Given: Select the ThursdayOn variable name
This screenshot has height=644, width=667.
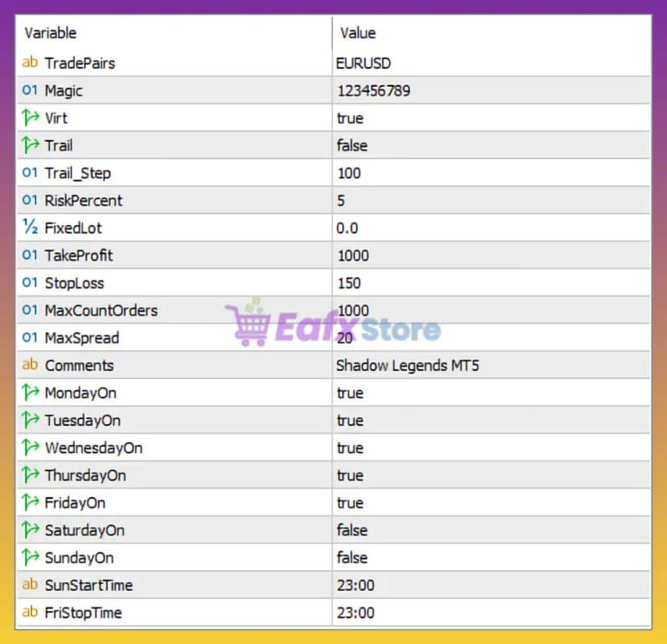Looking at the screenshot, I should (x=85, y=475).
